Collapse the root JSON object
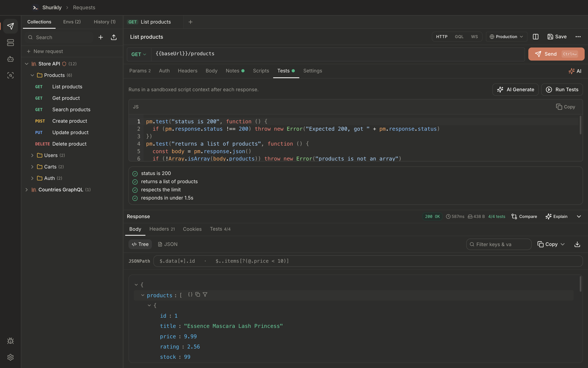Viewport: 588px width, 368px height. coord(136,285)
